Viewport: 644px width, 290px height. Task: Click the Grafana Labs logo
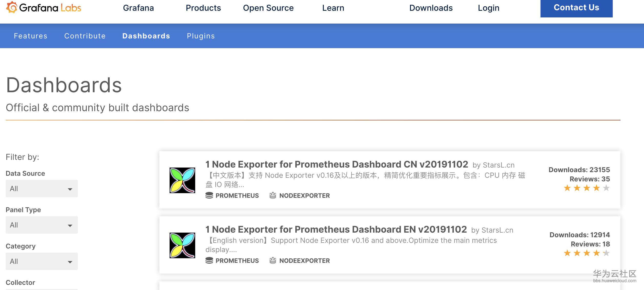pos(44,8)
